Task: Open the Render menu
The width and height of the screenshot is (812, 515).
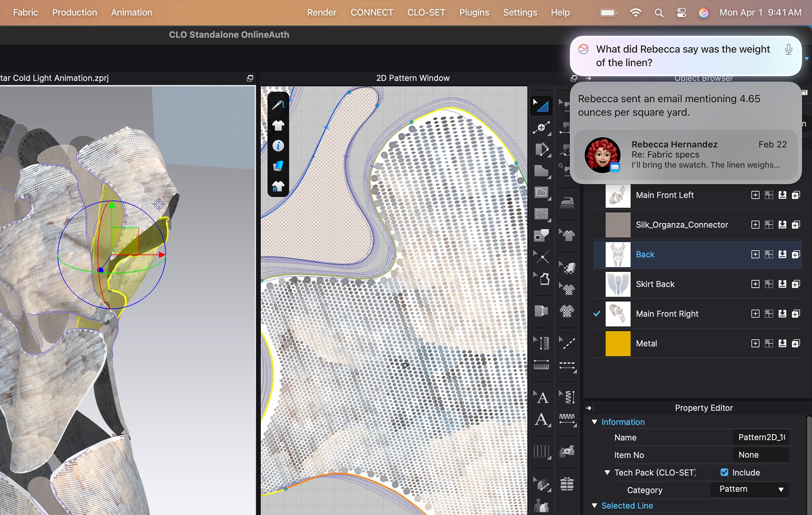Action: point(321,12)
